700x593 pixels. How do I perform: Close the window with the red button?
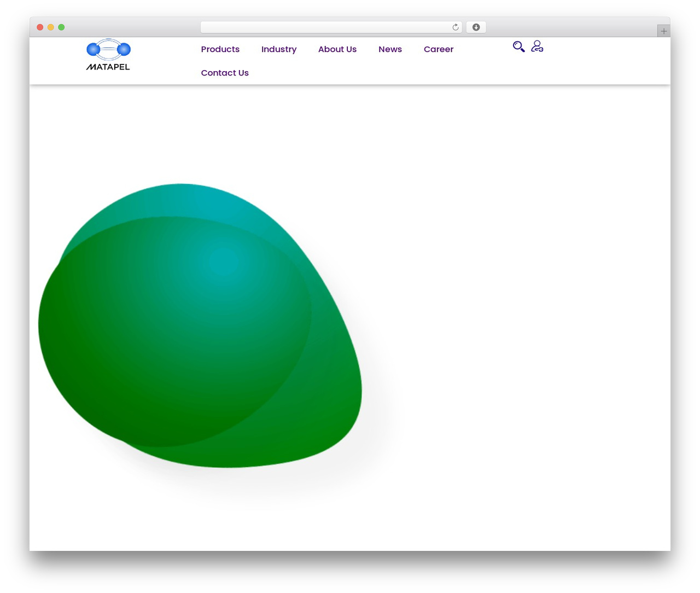pos(40,27)
